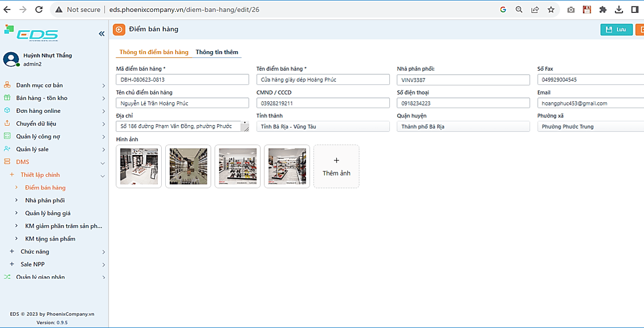Viewport: 644px width, 328px height.
Task: Collapse the DMS menu section
Action: pos(55,162)
